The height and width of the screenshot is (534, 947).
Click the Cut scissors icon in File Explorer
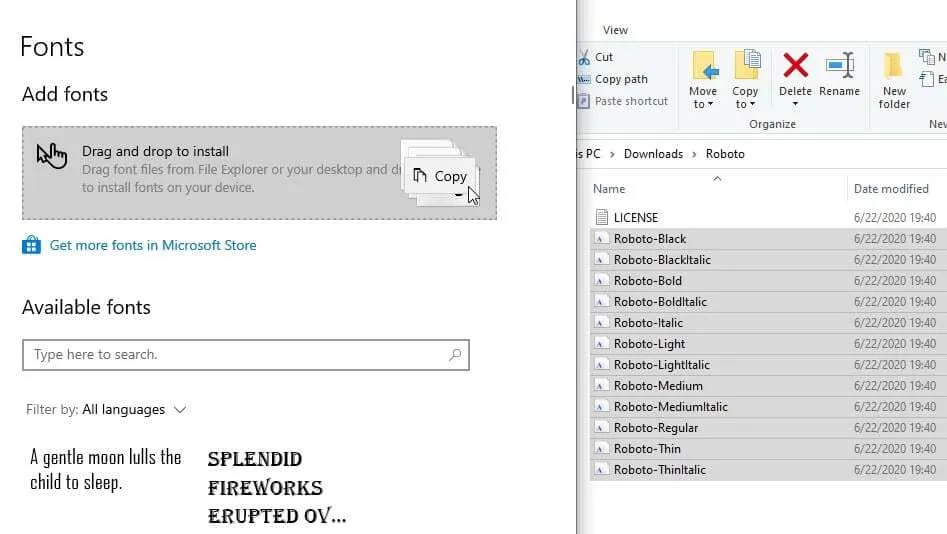tap(584, 57)
